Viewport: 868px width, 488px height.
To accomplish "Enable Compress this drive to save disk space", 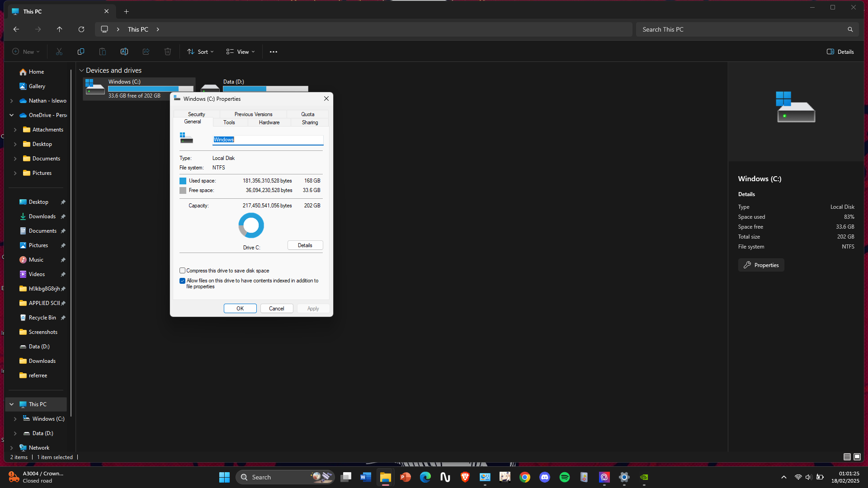I will tap(183, 271).
